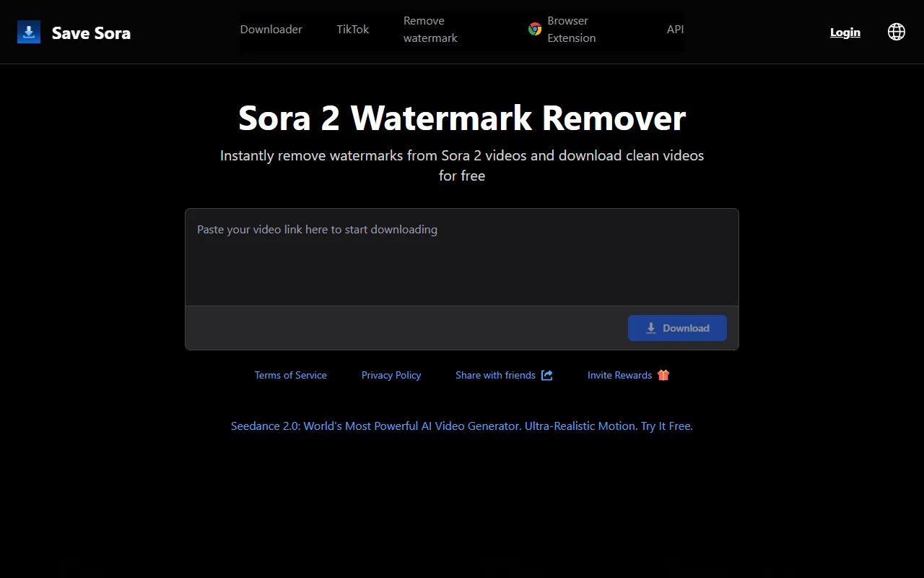Click the Login link

click(845, 32)
